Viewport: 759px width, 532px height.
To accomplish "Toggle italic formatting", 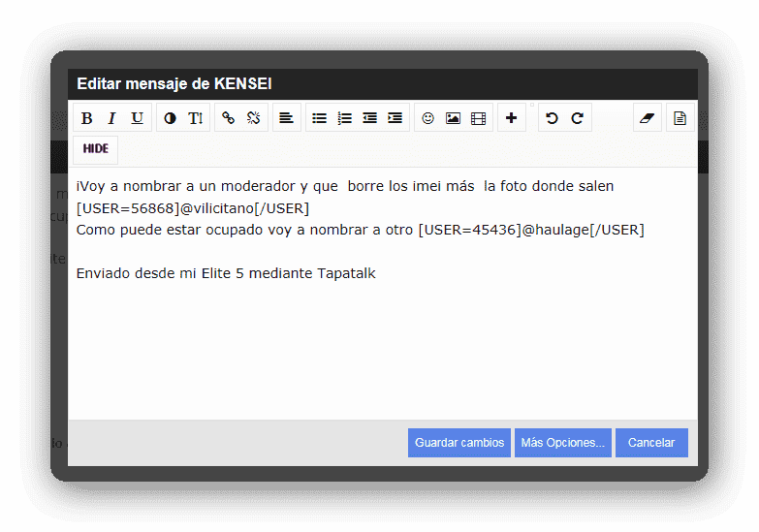I will 112,118.
